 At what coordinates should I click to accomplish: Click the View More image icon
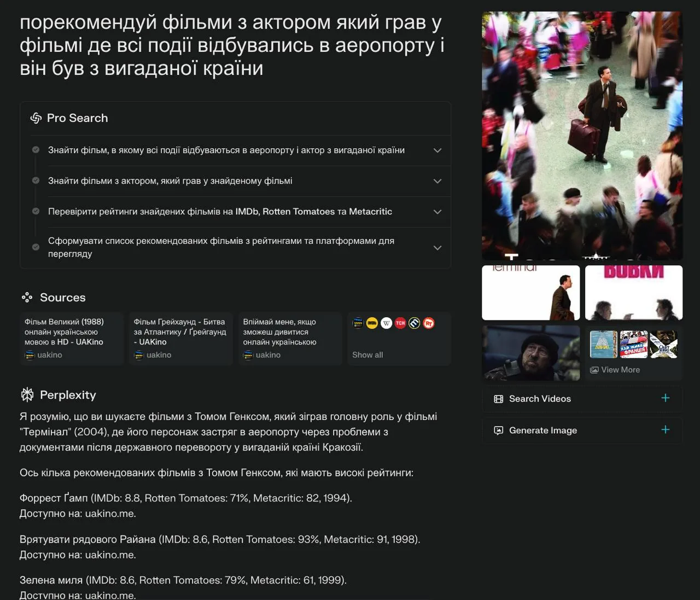pyautogui.click(x=594, y=370)
